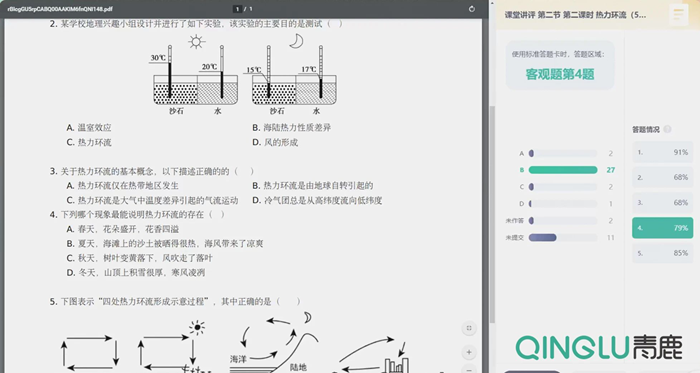Click the green option B answer bar
The image size is (700, 373).
click(563, 170)
